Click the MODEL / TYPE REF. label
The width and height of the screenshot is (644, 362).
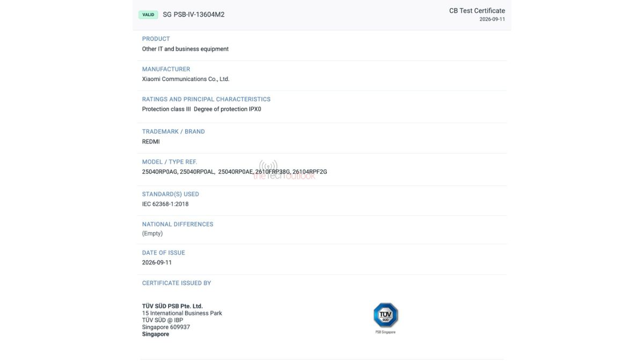click(170, 162)
